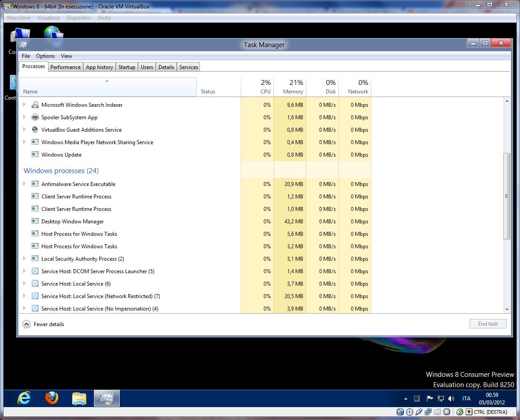Expand VirtualBox Guest Additions Service row
The height and width of the screenshot is (420, 520).
(x=24, y=129)
